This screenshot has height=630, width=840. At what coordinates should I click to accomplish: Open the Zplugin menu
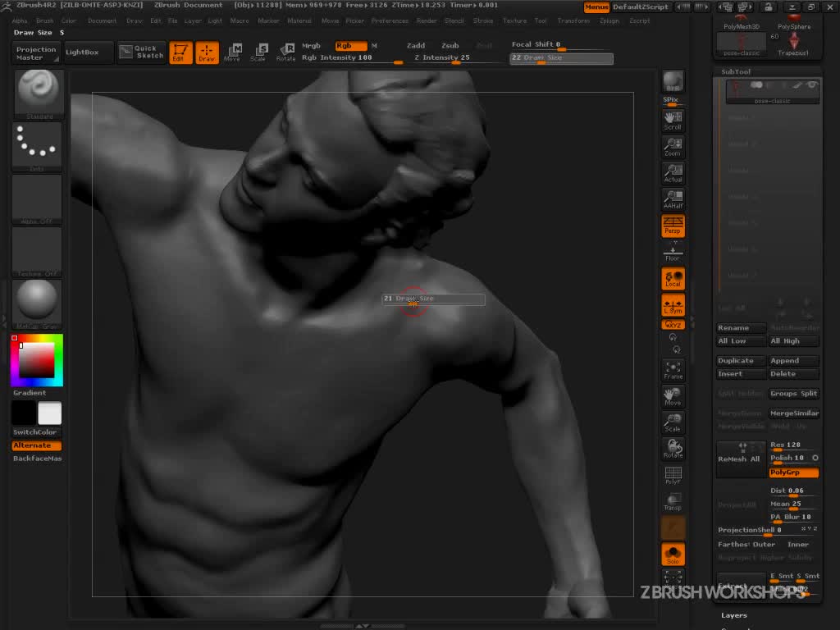(609, 21)
